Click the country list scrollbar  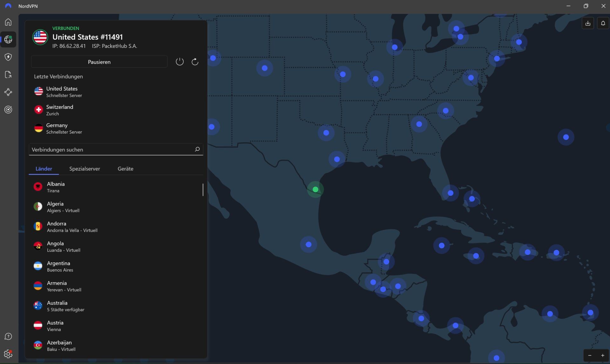pyautogui.click(x=203, y=190)
